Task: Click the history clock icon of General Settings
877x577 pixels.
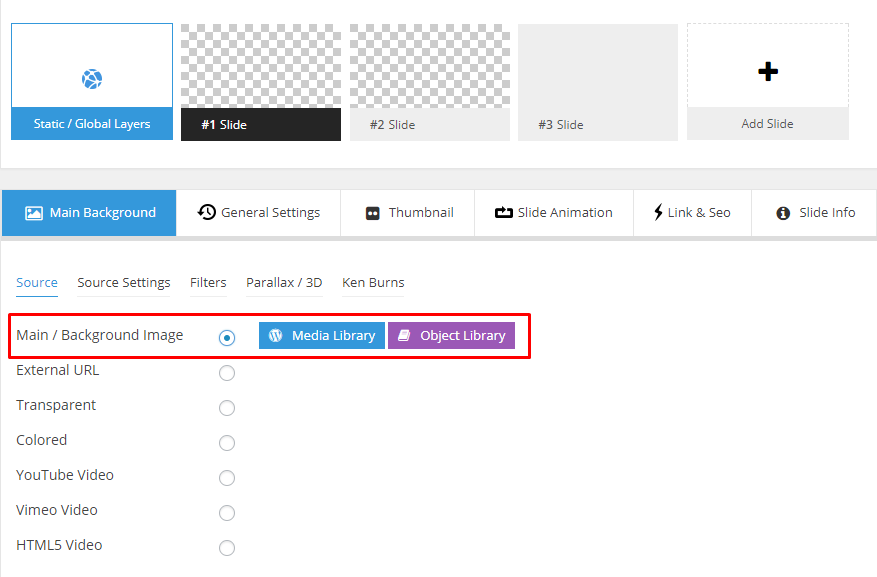Action: click(207, 212)
